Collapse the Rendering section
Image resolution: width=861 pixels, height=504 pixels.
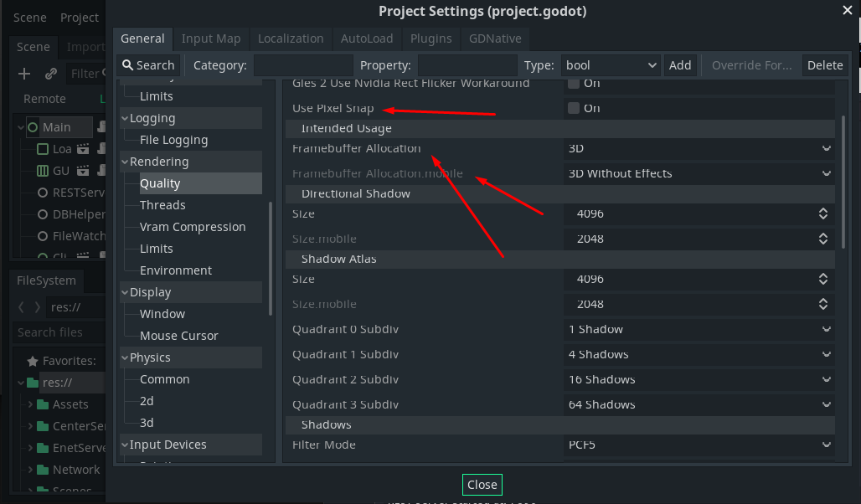click(125, 161)
